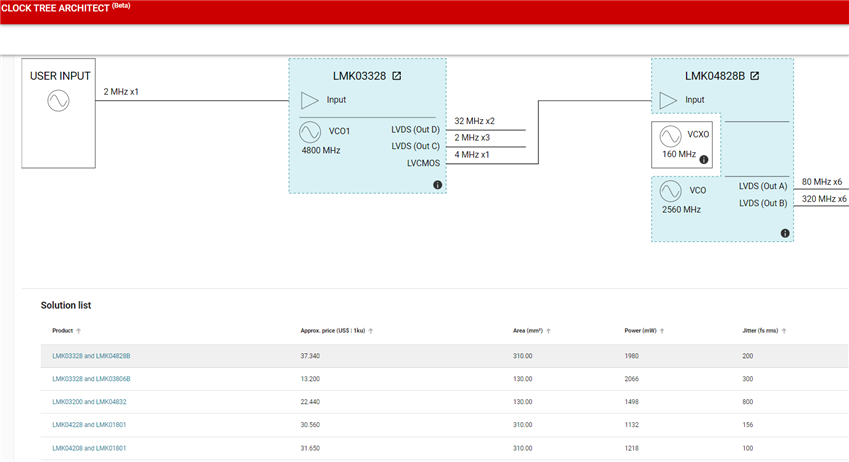Image resolution: width=849 pixels, height=462 pixels.
Task: Click Power (mW) column header
Action: (640, 330)
